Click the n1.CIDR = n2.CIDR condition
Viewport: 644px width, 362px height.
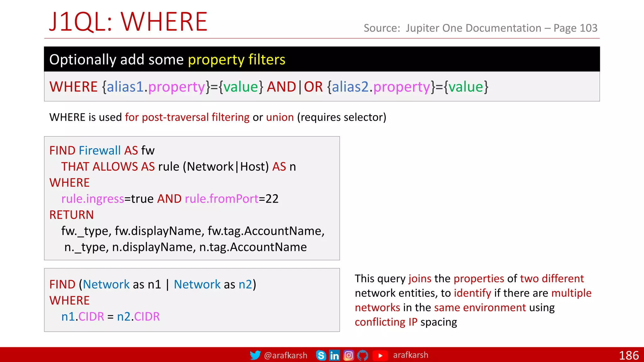click(110, 316)
